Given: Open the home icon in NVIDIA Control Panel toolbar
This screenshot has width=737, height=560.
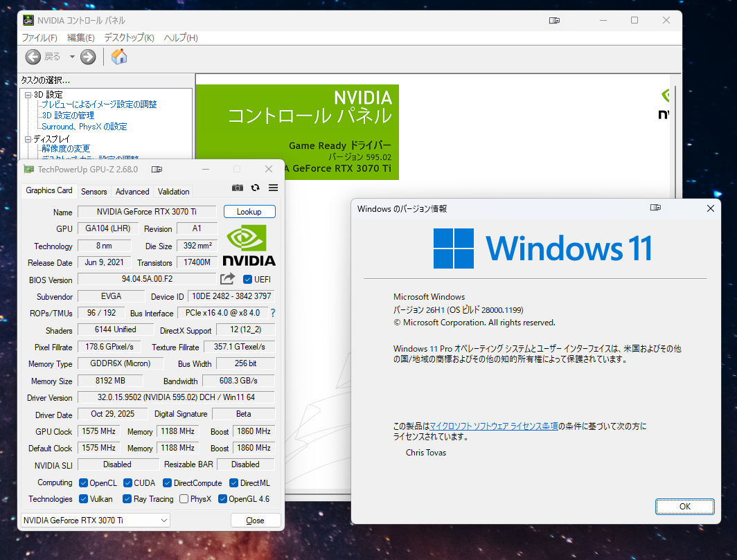Looking at the screenshot, I should click(119, 56).
